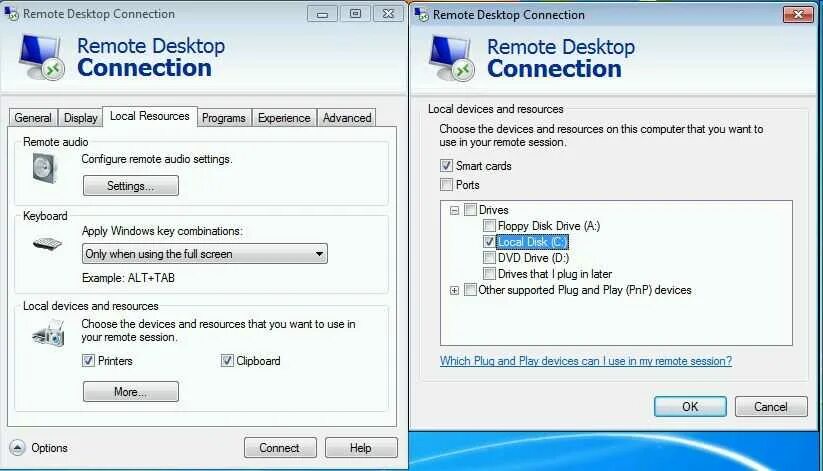This screenshot has height=471, width=823.
Task: Click the Help button
Action: pos(361,448)
